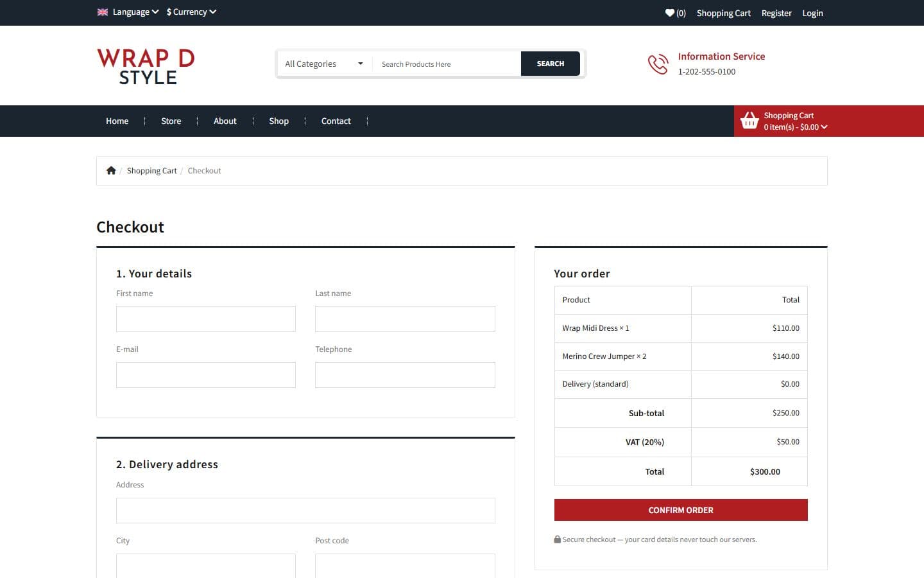Click the Wrap'd Style logo
Screen dimensions: 924x578
point(146,66)
